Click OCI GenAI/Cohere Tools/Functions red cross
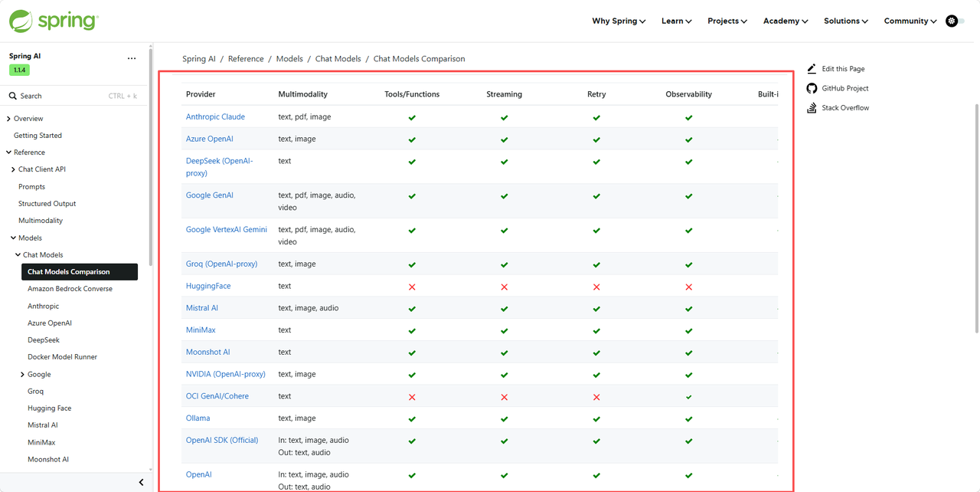 pyautogui.click(x=412, y=398)
